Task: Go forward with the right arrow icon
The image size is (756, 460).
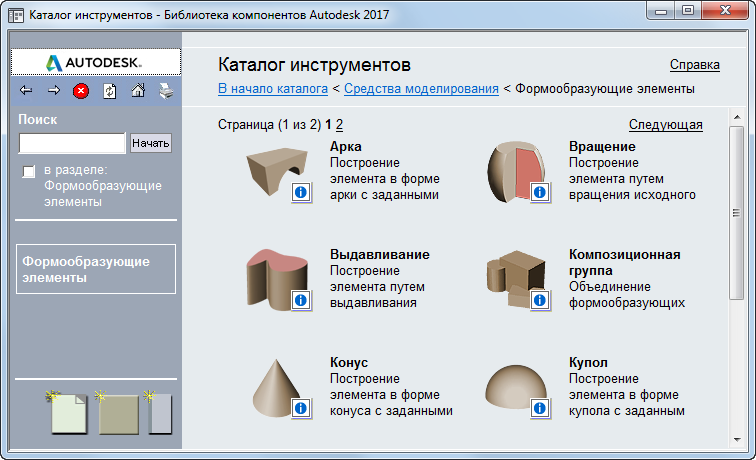Action: click(x=54, y=90)
